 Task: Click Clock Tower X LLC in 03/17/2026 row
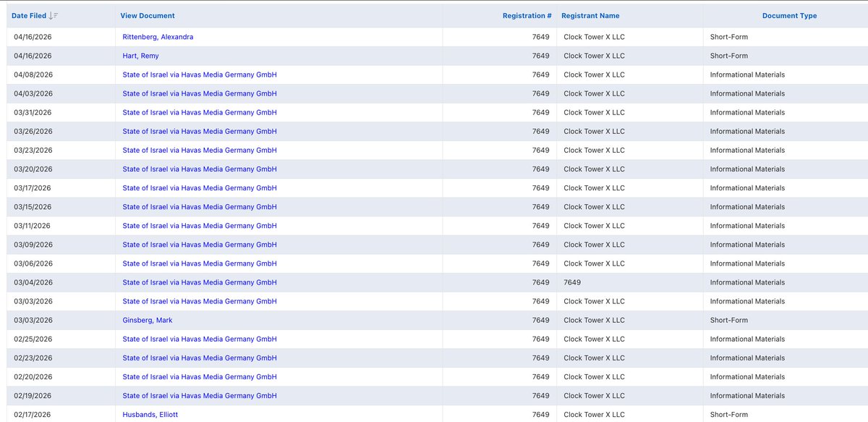(594, 187)
